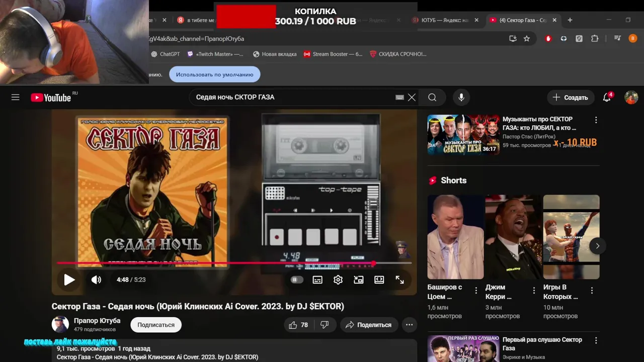Switch to the в тибете browser tab
644x362 pixels.
tap(196, 20)
